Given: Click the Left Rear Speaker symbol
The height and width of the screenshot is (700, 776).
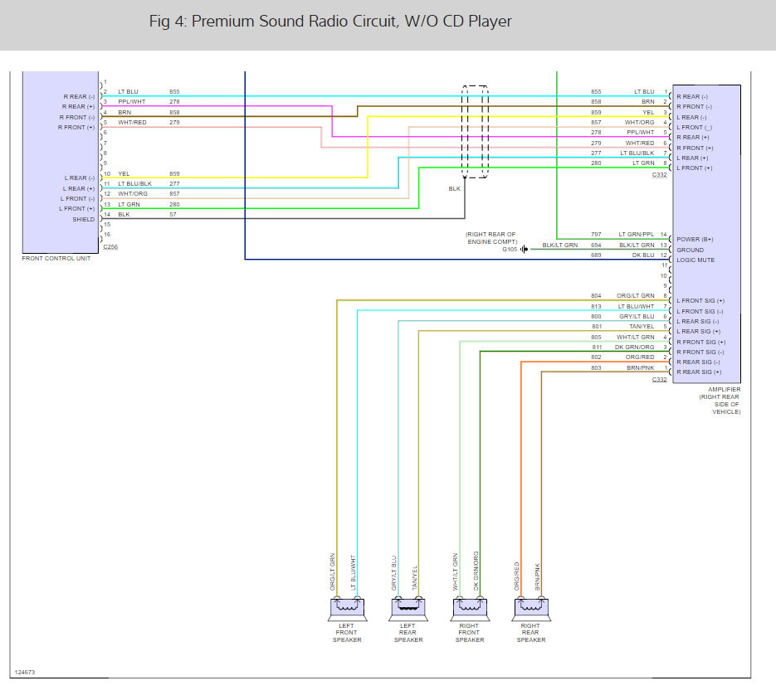Looking at the screenshot, I should click(408, 610).
